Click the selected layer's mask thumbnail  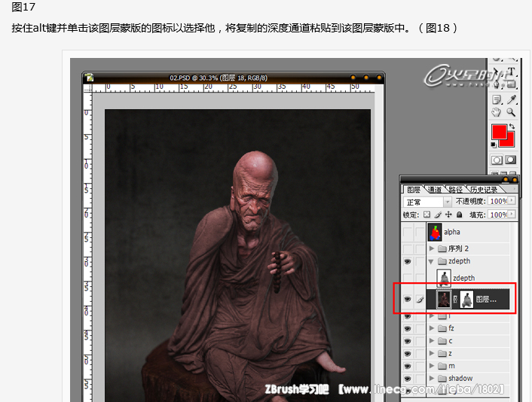[466, 300]
